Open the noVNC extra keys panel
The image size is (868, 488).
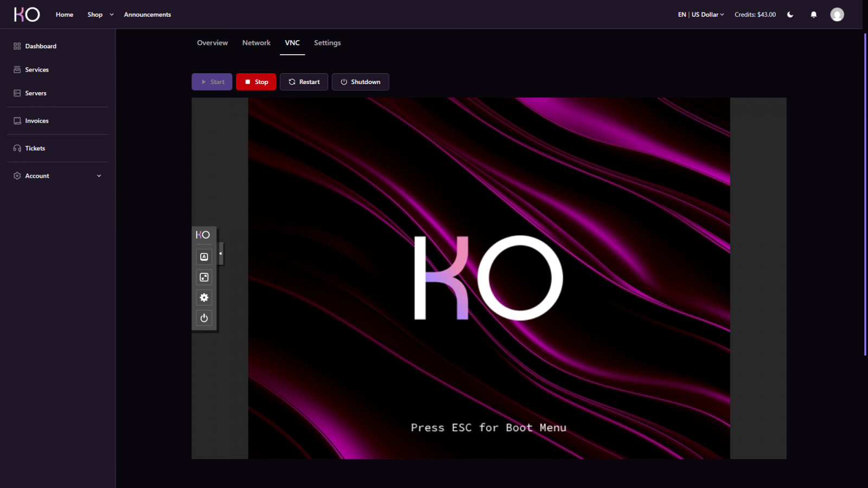[204, 257]
